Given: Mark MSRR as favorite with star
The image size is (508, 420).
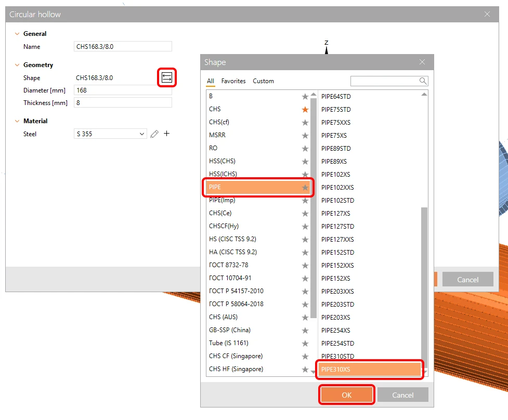Looking at the screenshot, I should coord(305,135).
